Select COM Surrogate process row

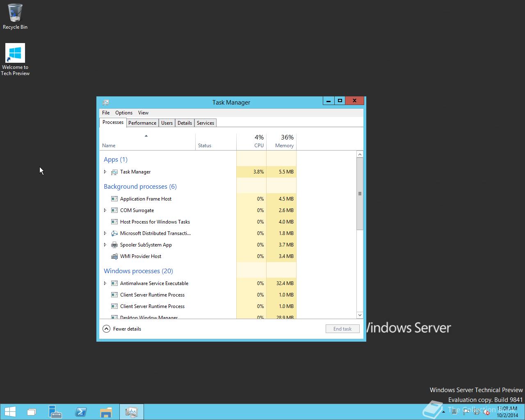point(198,210)
